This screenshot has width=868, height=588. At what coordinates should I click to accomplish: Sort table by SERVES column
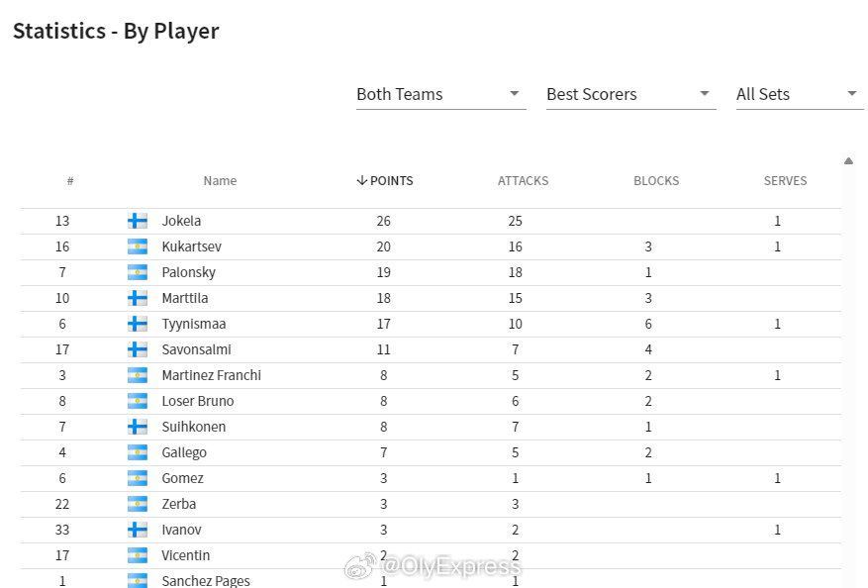[785, 180]
